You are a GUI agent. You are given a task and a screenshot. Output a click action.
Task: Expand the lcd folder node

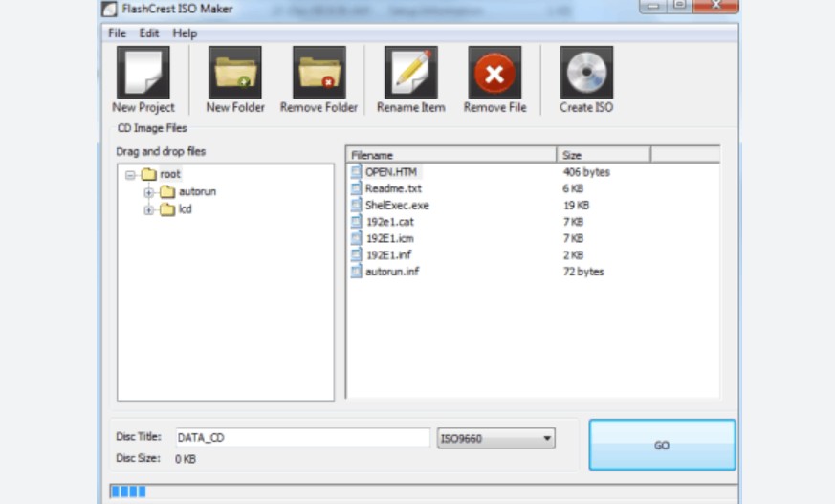148,209
